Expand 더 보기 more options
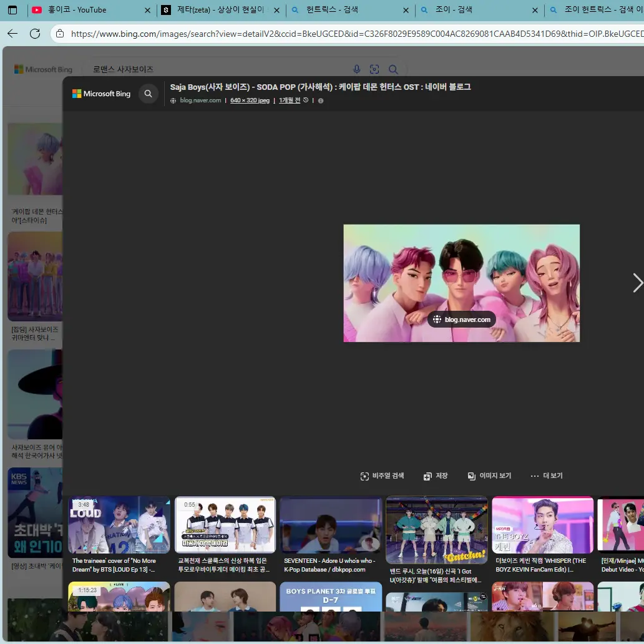Screen dimensions: 644x644 546,476
